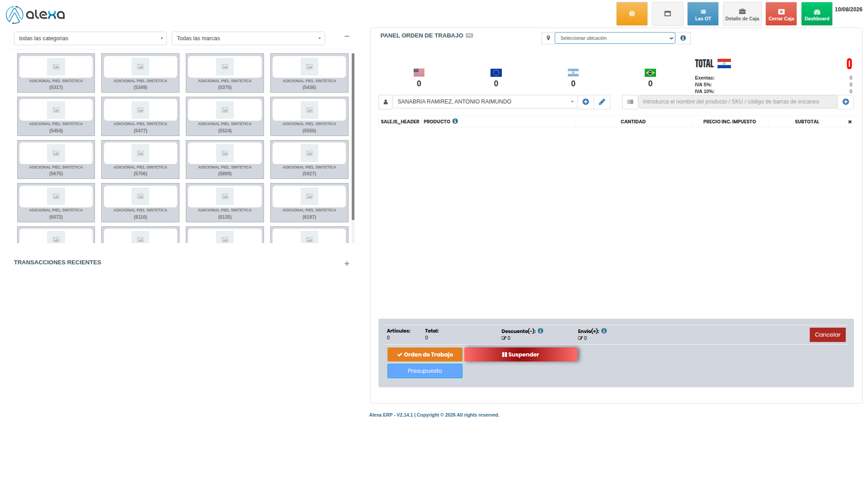Select product ADICIONAL PIEL SINTETICA (5349)
Screen dimensions: 868x488
click(x=140, y=73)
